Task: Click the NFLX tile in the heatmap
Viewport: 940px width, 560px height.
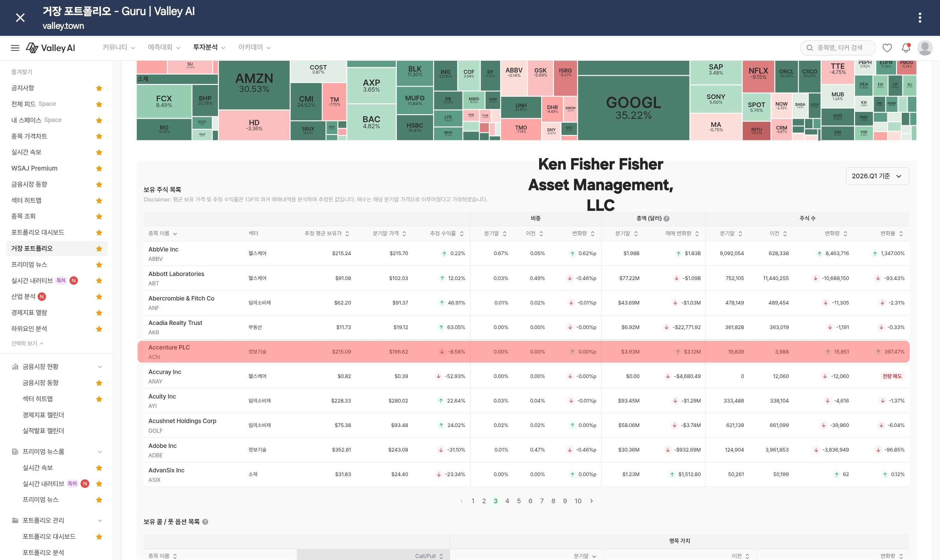Action: click(x=758, y=76)
